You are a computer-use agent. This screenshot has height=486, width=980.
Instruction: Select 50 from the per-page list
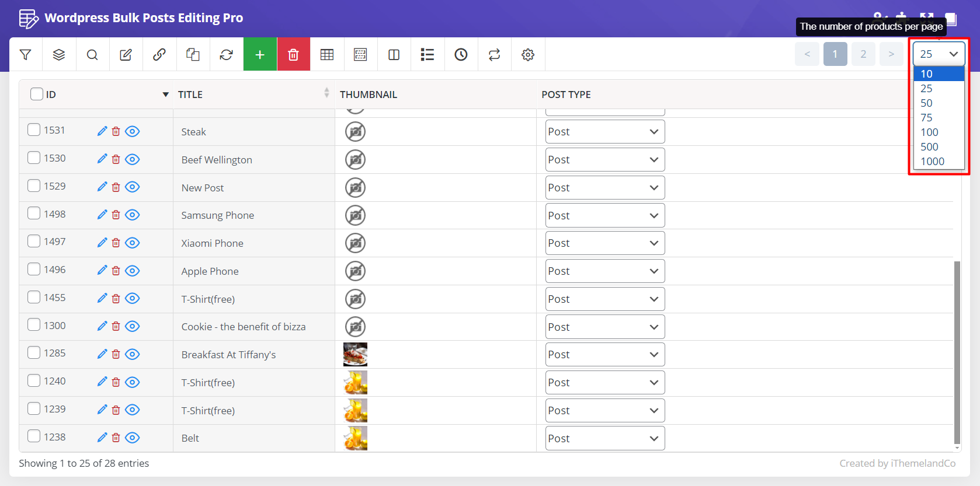coord(926,103)
